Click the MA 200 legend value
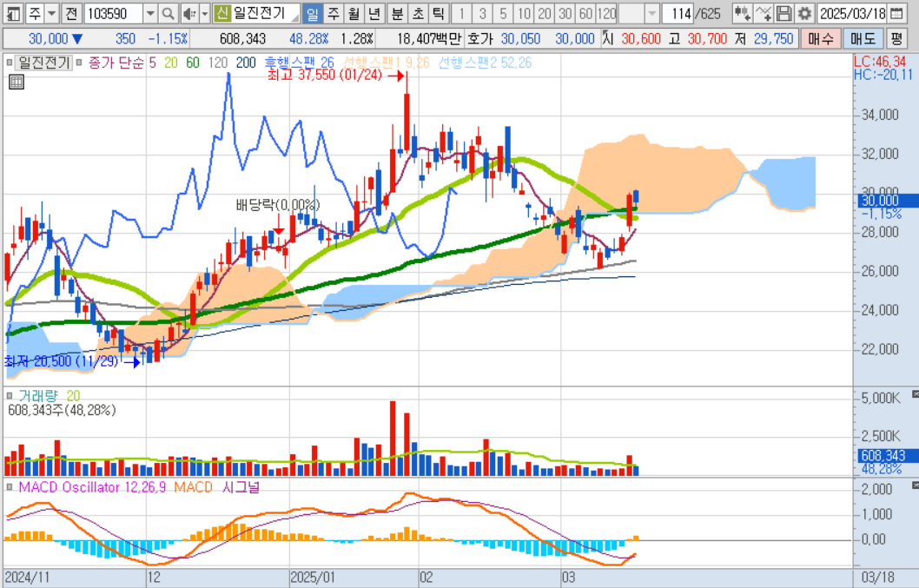 tap(246, 63)
